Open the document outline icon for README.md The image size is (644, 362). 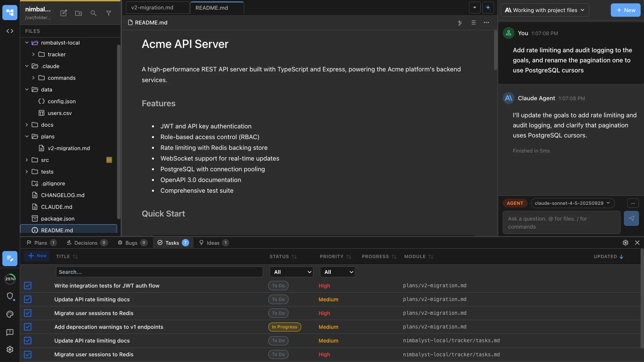pos(473,23)
